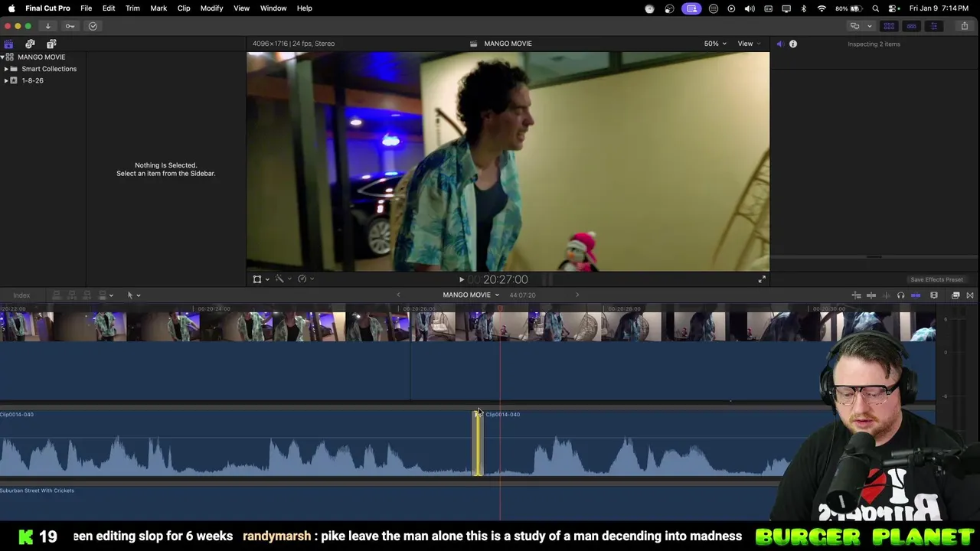Image resolution: width=980 pixels, height=551 pixels.
Task: Open the File menu
Action: click(x=87, y=8)
